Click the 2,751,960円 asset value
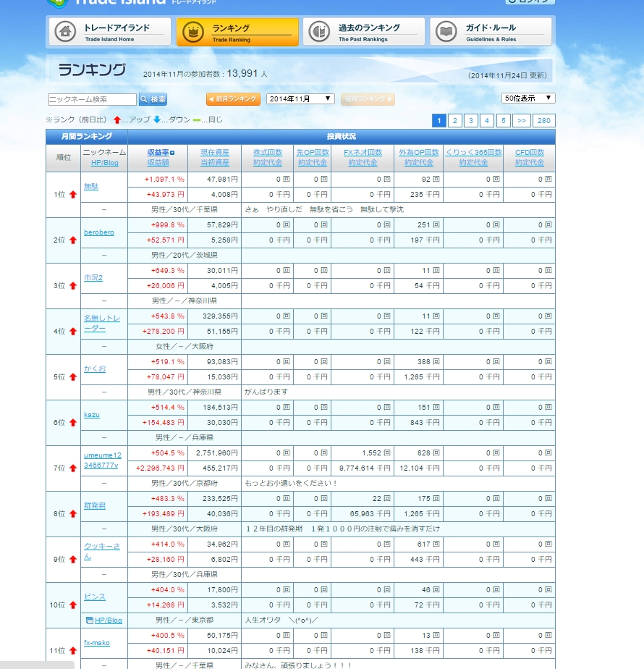Image resolution: width=644 pixels, height=669 pixels. click(217, 453)
